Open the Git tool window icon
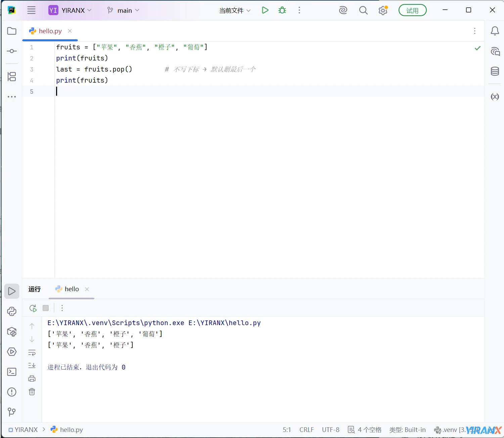 [12, 412]
